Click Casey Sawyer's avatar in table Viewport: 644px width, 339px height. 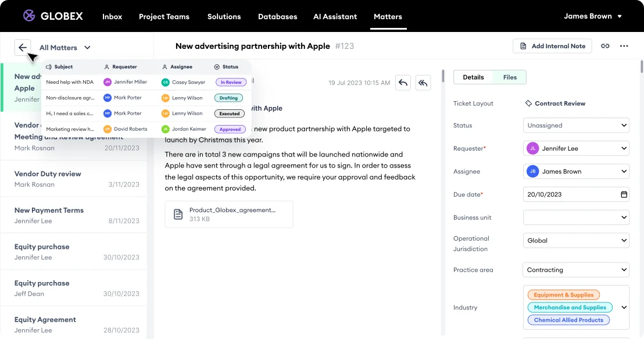coord(165,82)
